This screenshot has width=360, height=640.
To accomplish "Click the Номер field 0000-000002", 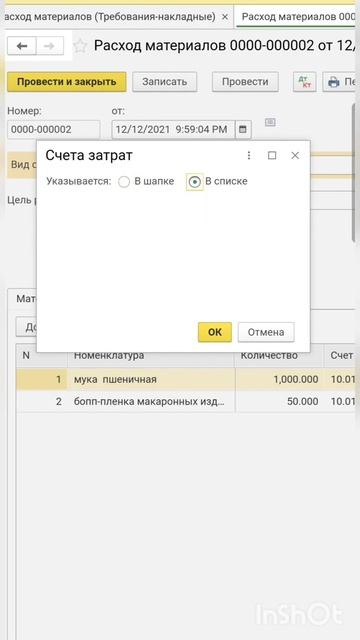I will 53,130.
